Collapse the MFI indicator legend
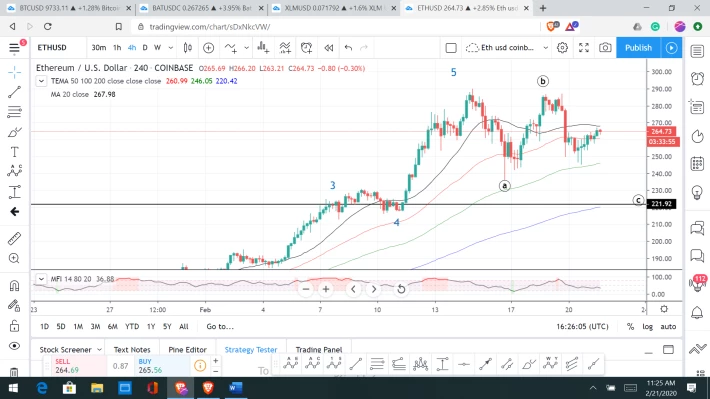Image resolution: width=710 pixels, height=399 pixels. coord(41,279)
